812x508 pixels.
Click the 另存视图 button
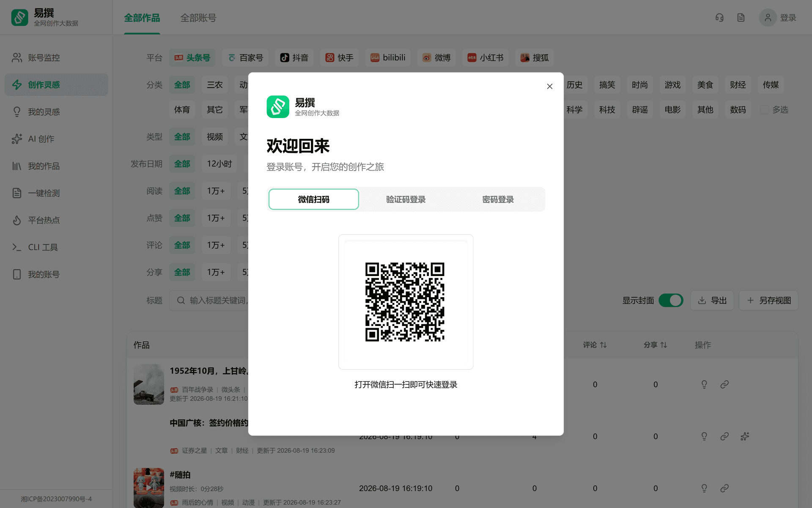[x=768, y=301]
